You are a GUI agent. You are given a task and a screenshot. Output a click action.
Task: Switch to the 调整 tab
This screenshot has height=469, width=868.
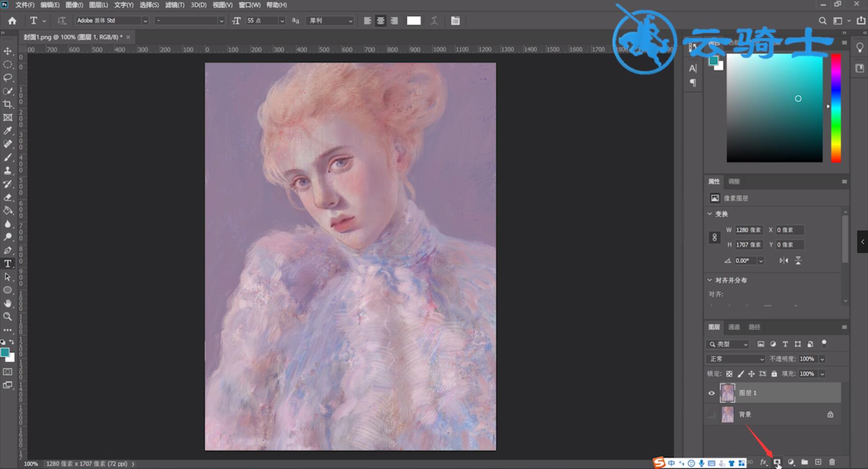click(x=734, y=182)
